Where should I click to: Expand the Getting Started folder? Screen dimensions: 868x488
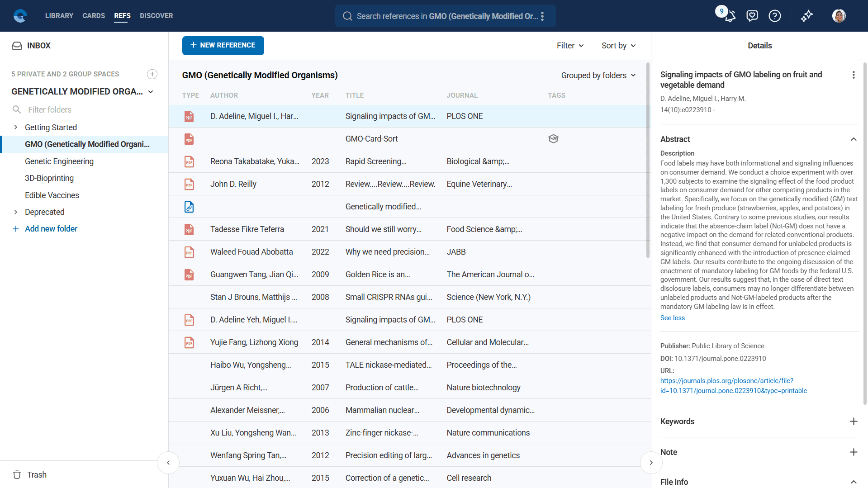click(16, 128)
